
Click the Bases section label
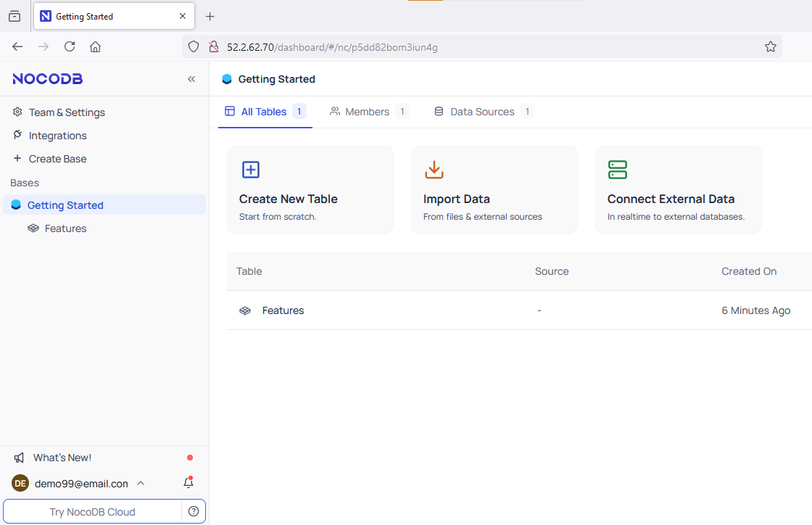click(25, 183)
